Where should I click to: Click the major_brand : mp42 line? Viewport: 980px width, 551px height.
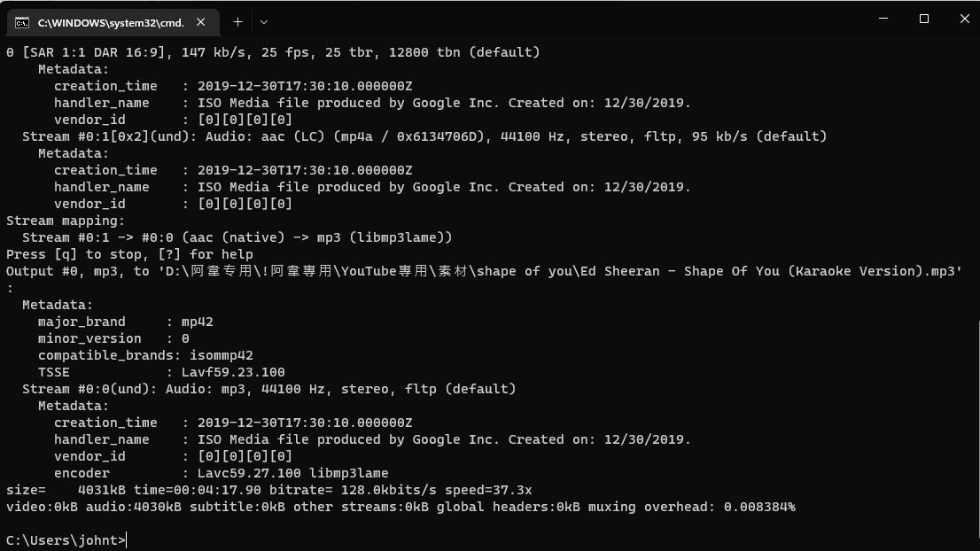click(126, 322)
